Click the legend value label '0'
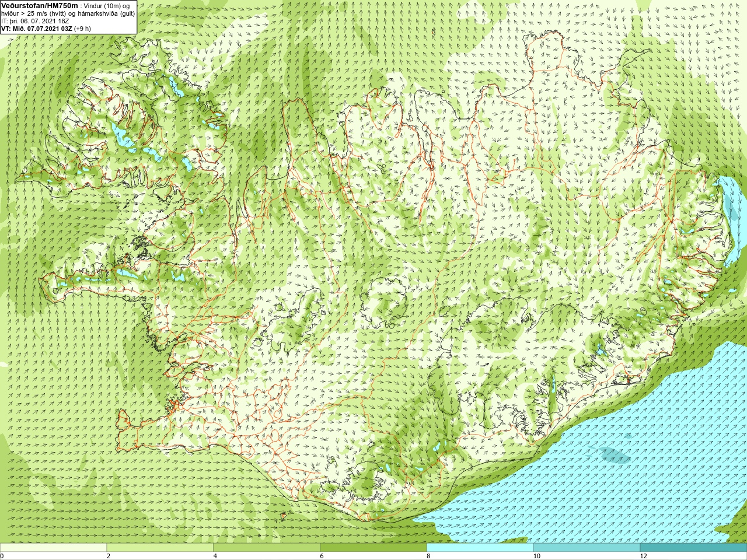The height and width of the screenshot is (560, 747). (x=2, y=556)
